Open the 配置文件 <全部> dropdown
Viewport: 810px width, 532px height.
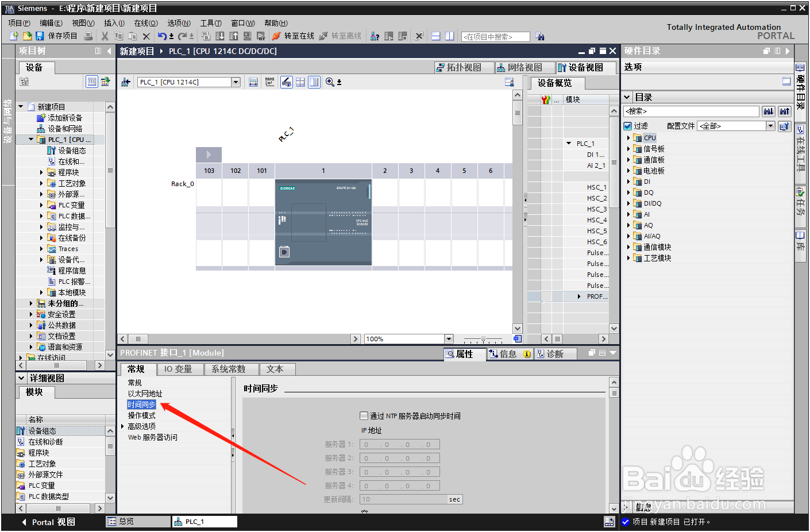(x=770, y=126)
